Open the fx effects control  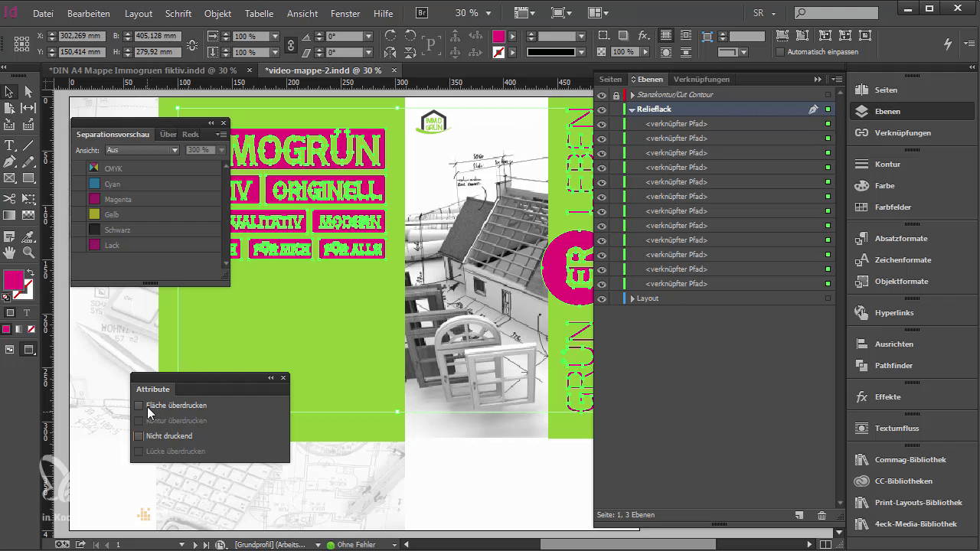coord(643,36)
